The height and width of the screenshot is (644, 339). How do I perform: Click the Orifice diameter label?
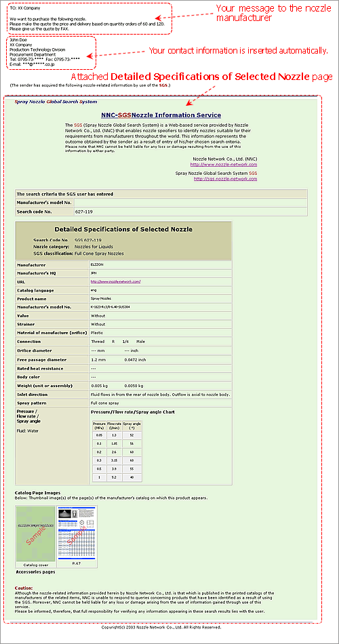click(35, 350)
